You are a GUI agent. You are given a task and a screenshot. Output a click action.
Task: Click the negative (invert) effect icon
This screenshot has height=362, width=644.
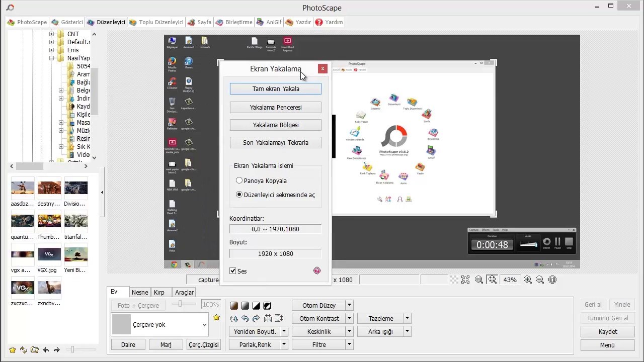coord(267,306)
